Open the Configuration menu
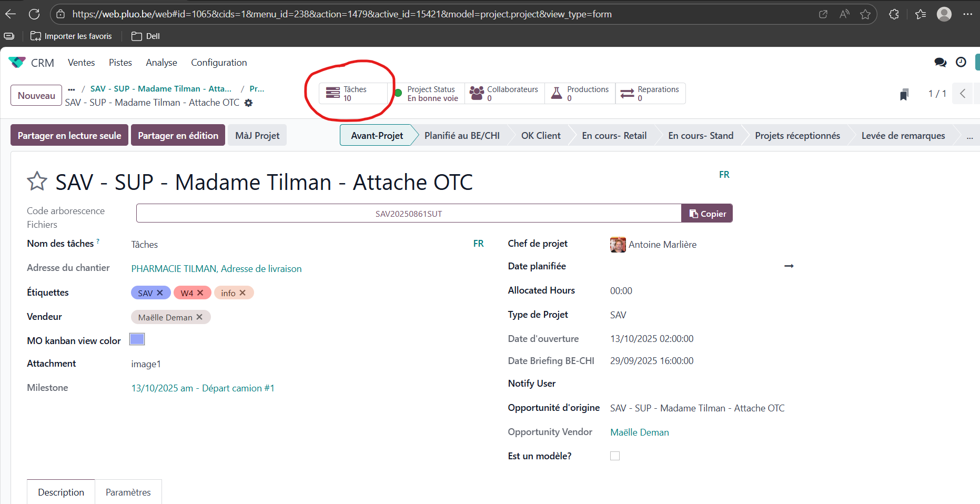 pos(219,63)
